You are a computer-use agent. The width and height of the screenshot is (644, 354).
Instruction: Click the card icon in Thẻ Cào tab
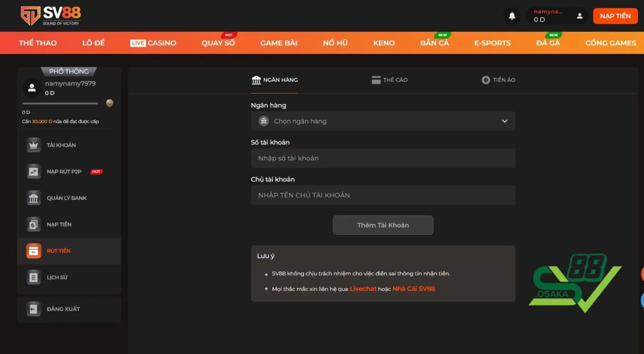point(376,80)
